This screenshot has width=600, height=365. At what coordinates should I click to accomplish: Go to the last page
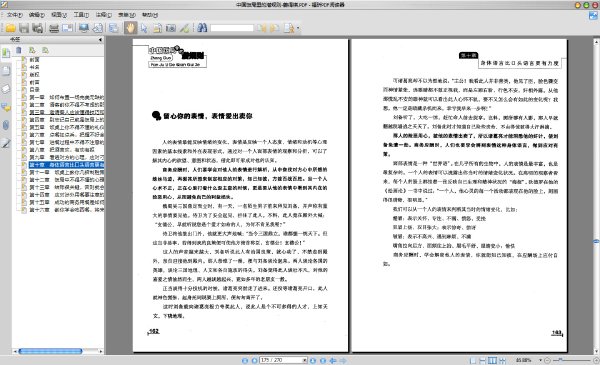(x=323, y=360)
